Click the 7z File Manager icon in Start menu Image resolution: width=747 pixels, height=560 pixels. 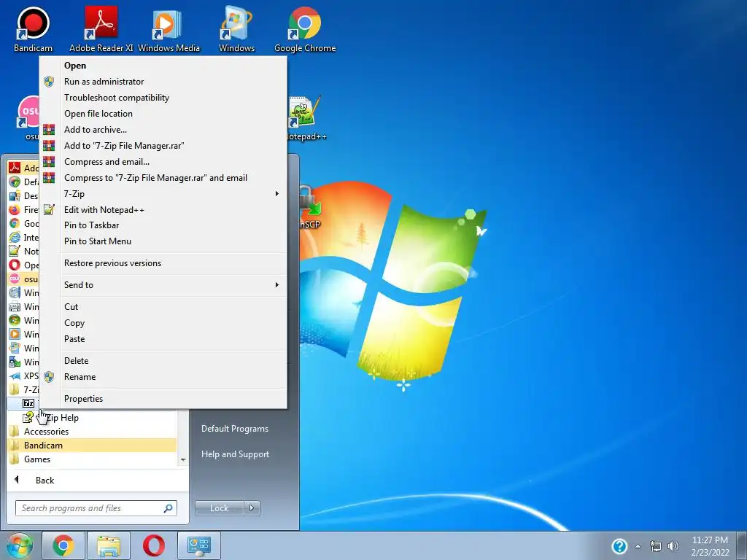tap(28, 403)
